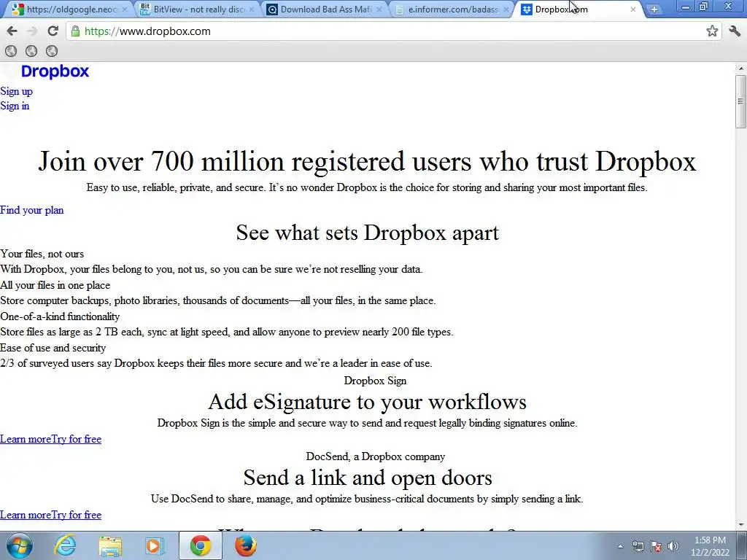Open a new tab with plus button
Image resolution: width=747 pixels, height=560 pixels.
click(x=654, y=9)
